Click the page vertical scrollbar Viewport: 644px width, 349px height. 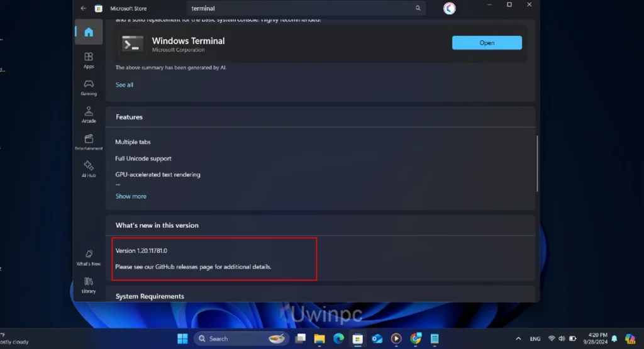537,163
